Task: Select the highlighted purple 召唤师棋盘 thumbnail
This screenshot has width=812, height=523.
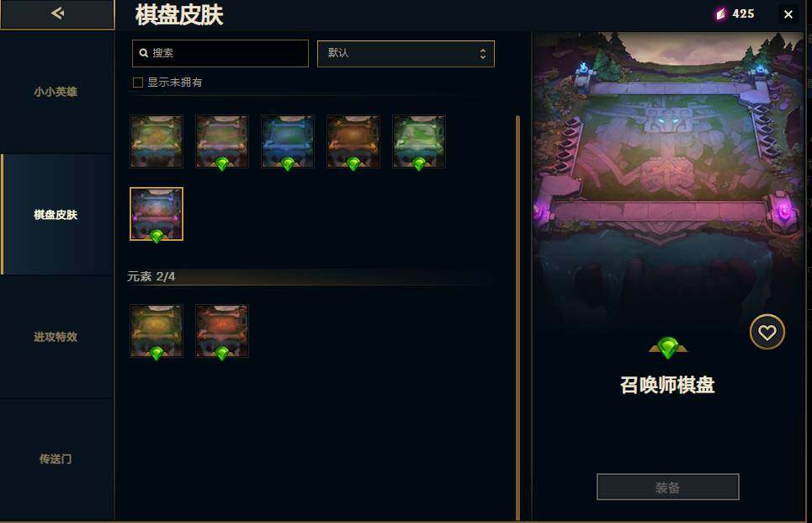Action: tap(157, 214)
